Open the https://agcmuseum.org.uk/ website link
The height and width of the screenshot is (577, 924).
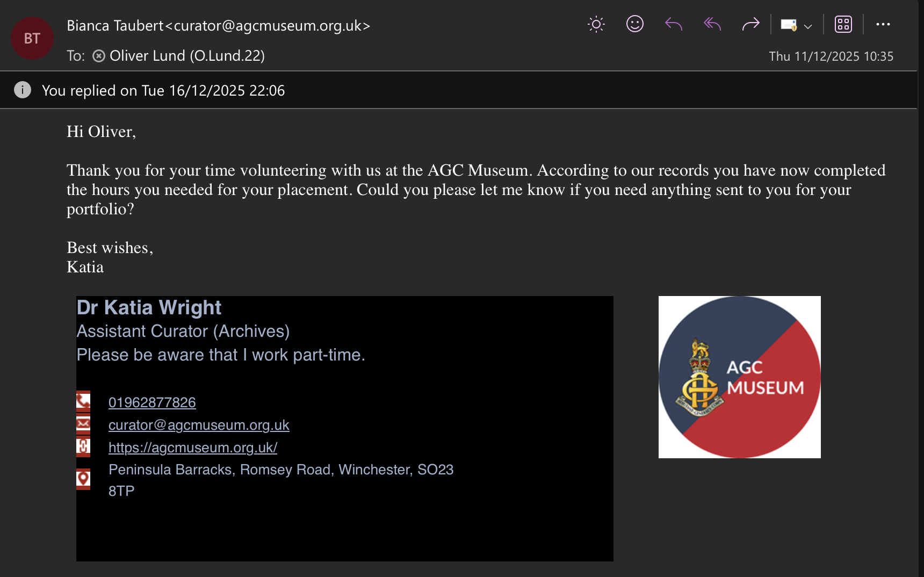(x=193, y=448)
